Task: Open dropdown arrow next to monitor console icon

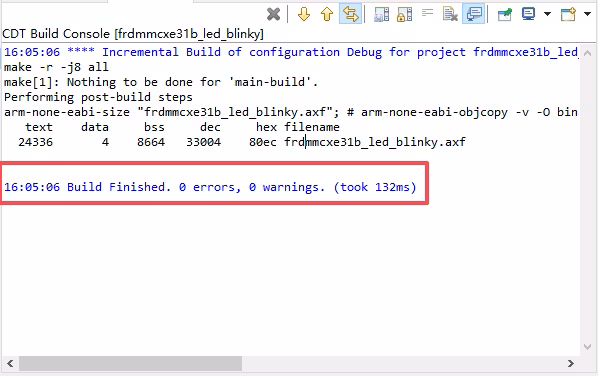Action: [547, 14]
